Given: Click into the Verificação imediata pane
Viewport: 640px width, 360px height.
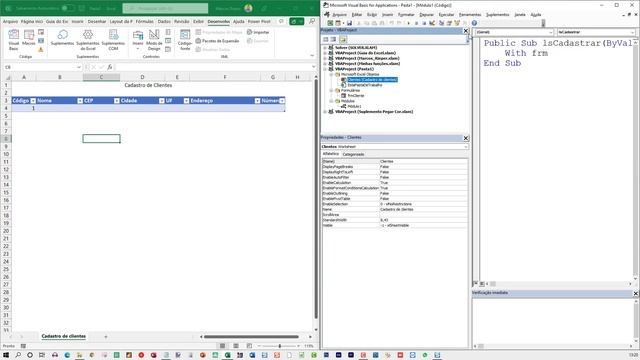Looking at the screenshot, I should coord(553,320).
